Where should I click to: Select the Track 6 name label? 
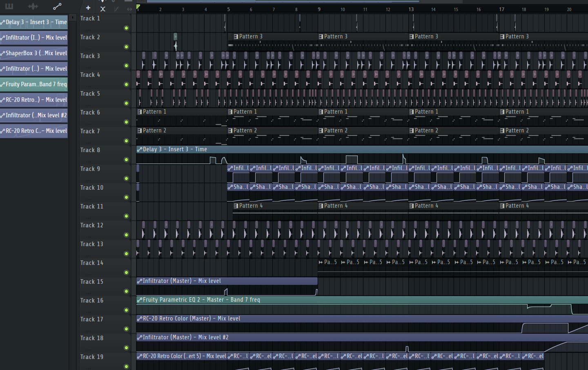(x=90, y=112)
